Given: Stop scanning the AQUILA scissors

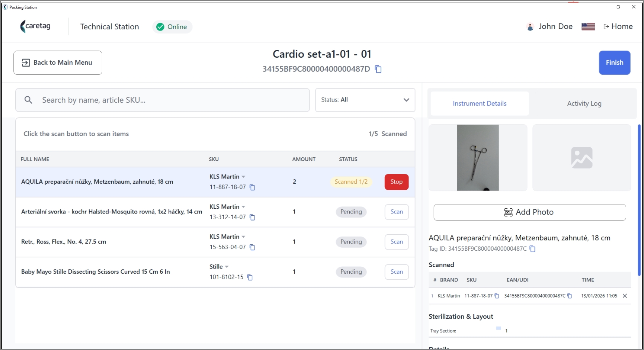Looking at the screenshot, I should [396, 182].
